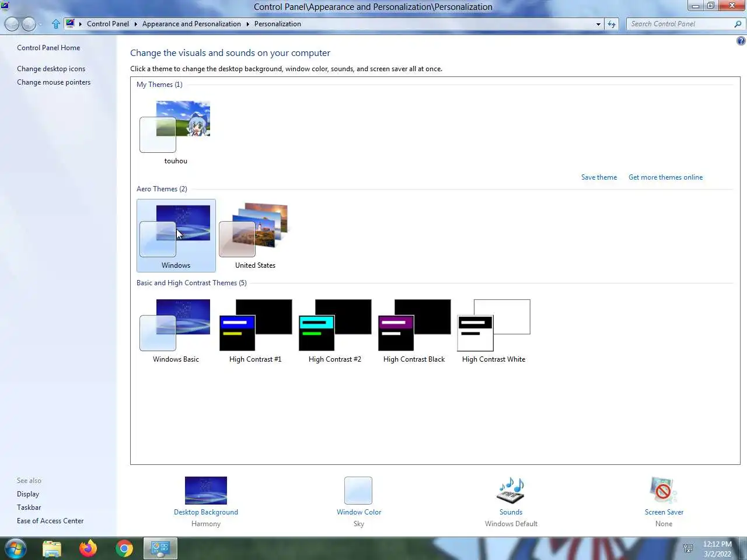747x560 pixels.
Task: Click Appearance and Personalization breadcrumb
Action: [191, 24]
